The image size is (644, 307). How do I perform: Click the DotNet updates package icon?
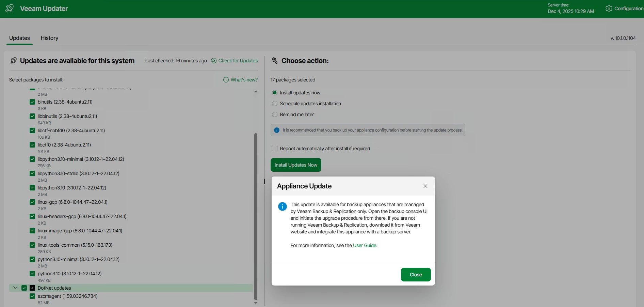tap(32, 288)
